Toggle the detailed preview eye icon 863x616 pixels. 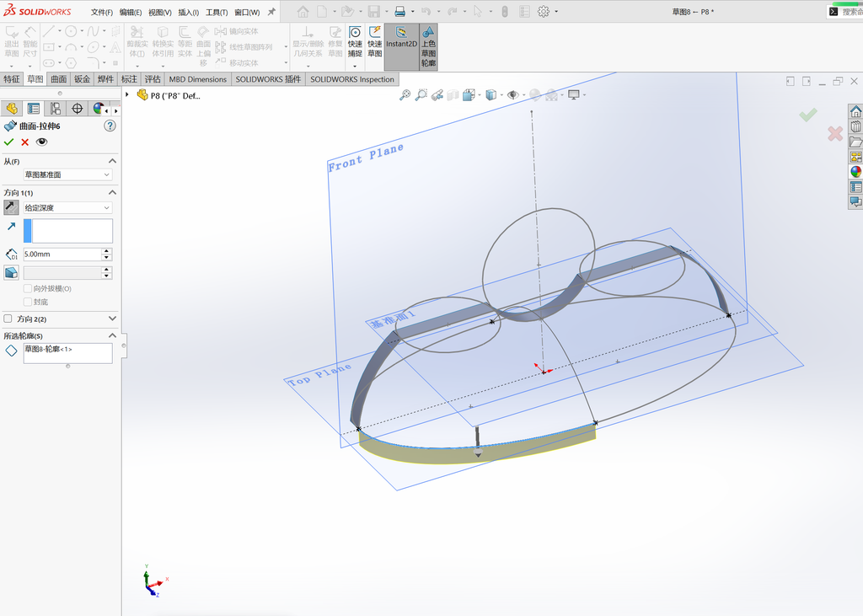click(42, 142)
